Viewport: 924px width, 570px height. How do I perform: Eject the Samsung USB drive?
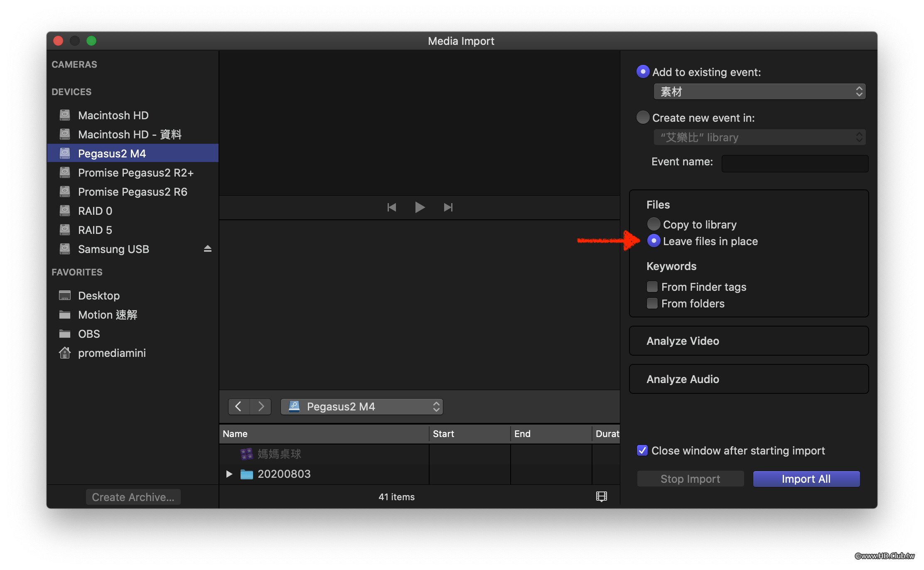click(x=208, y=249)
